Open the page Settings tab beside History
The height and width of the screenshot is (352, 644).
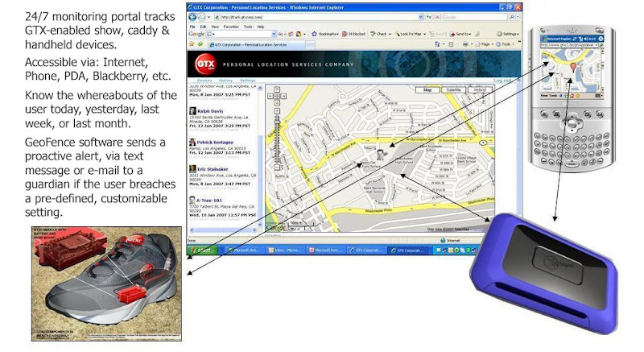click(248, 81)
